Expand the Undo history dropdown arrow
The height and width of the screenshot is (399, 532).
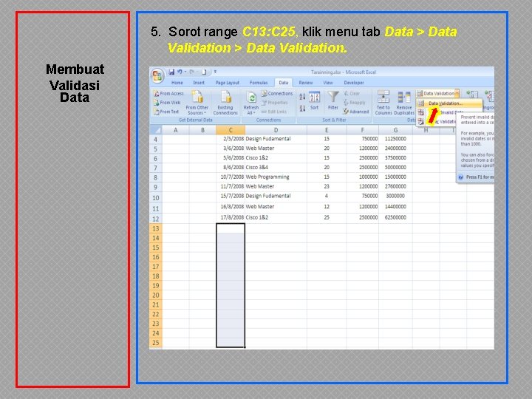coord(185,72)
